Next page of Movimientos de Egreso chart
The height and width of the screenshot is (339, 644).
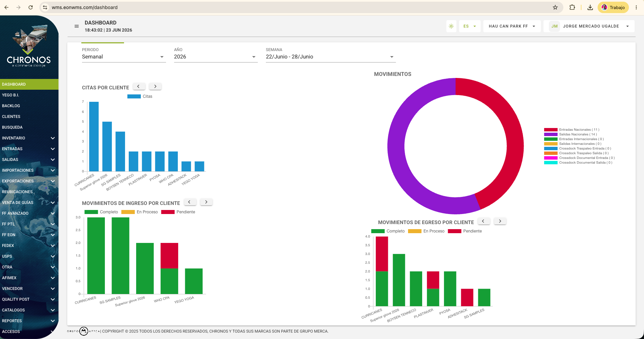click(x=500, y=221)
